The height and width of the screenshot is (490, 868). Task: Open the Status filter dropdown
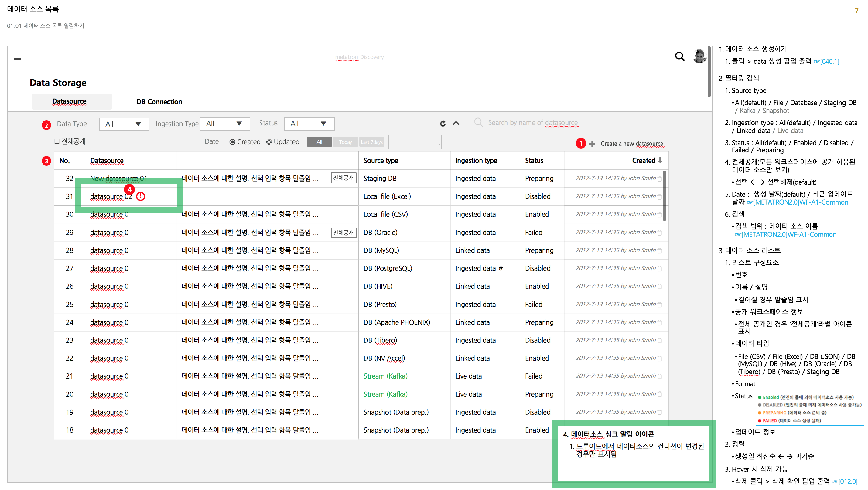coord(309,124)
